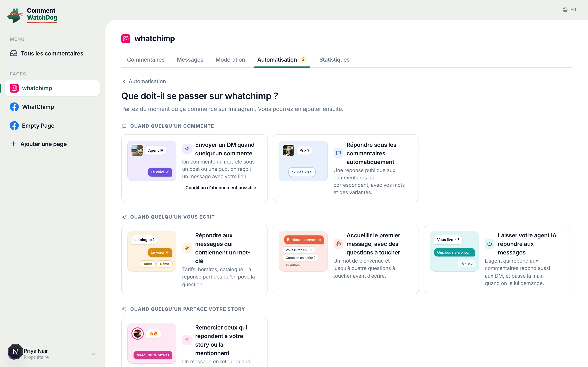Click the waving hand welcome message icon
This screenshot has height=367, width=588.
[338, 244]
